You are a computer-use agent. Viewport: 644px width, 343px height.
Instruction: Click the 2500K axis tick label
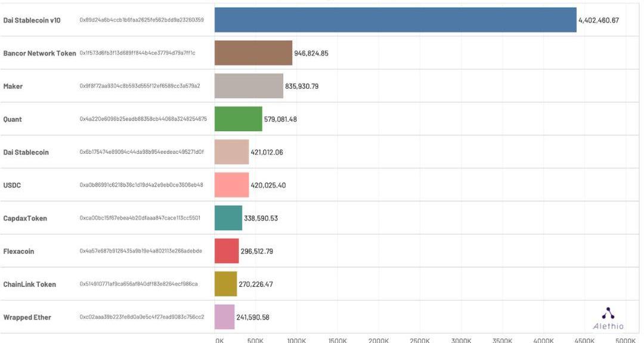click(420, 340)
